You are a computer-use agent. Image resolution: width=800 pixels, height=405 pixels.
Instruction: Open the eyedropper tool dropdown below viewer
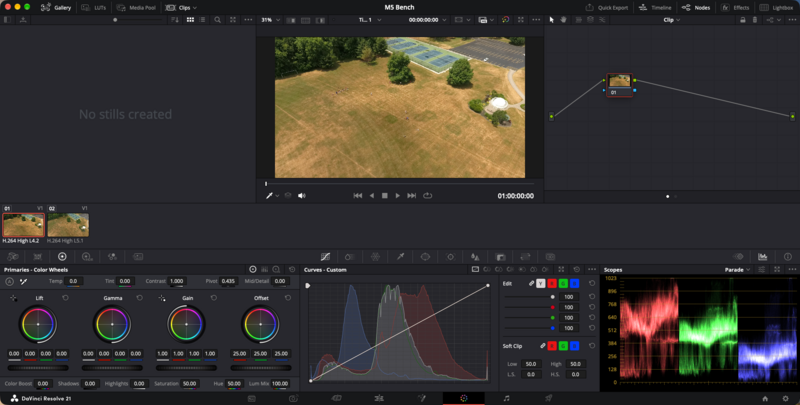point(277,196)
